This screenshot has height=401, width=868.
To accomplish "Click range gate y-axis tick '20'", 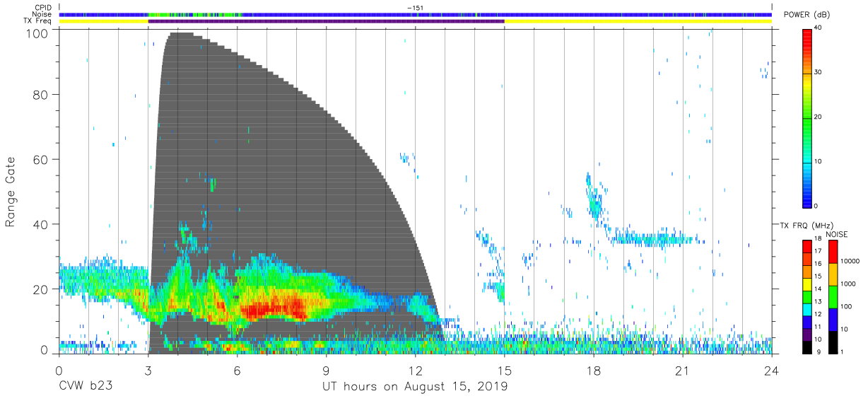I will [42, 289].
